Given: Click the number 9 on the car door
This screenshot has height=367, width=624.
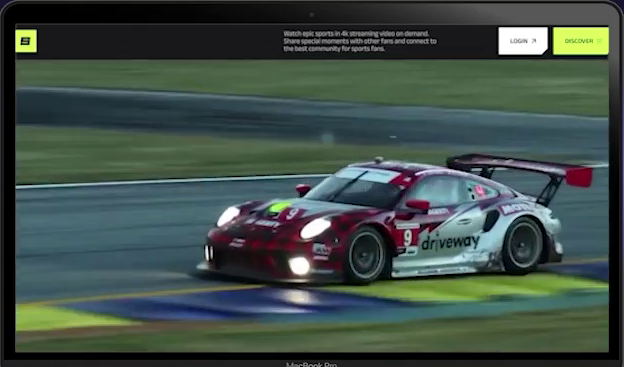Looking at the screenshot, I should (408, 238).
